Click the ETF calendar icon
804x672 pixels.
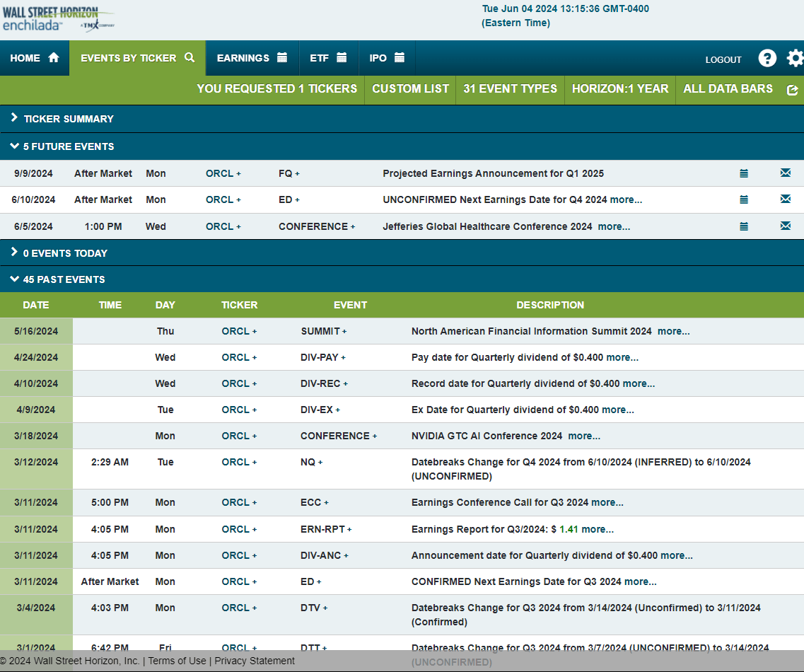(342, 58)
